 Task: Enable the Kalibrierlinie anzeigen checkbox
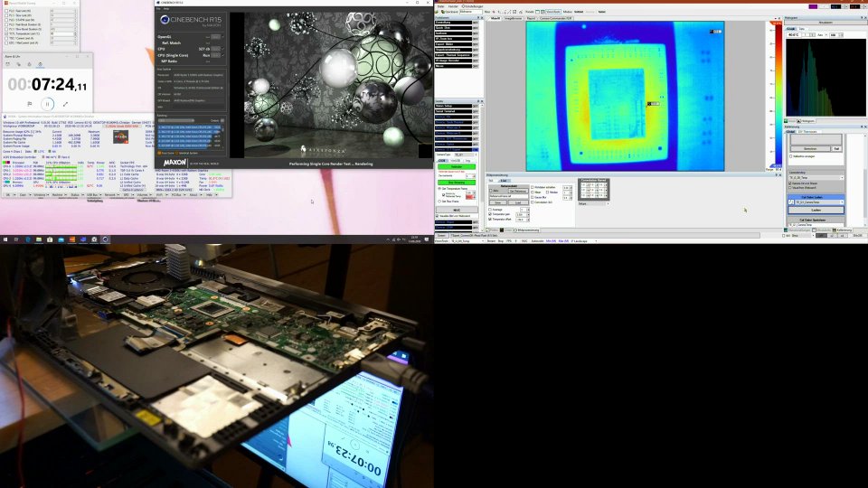(x=790, y=156)
